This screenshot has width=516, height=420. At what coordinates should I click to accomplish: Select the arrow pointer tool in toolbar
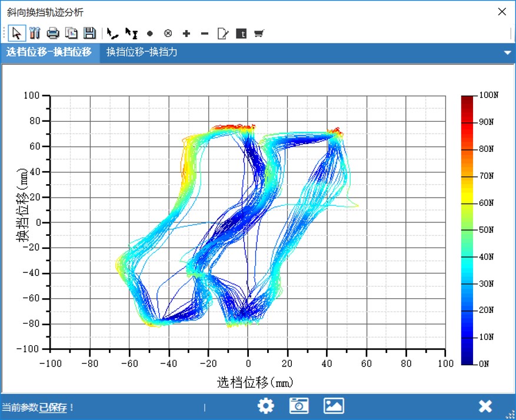(18, 34)
